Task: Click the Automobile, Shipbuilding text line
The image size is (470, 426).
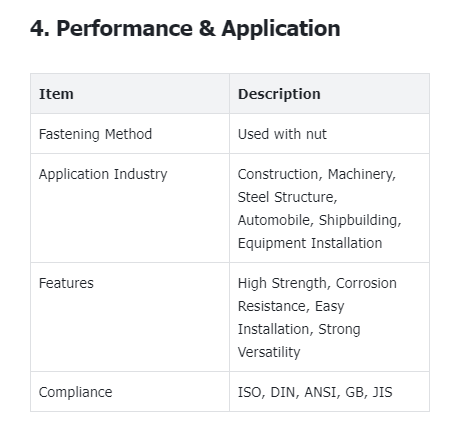Action: click(319, 220)
